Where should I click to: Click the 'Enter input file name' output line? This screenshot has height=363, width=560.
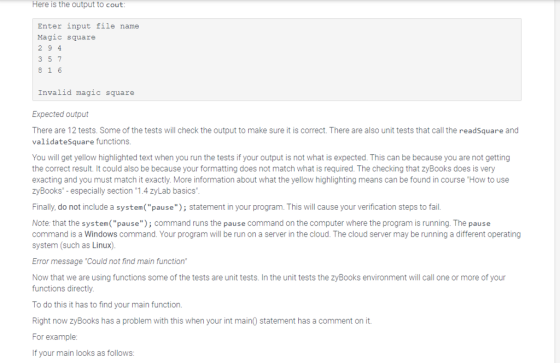[88, 26]
